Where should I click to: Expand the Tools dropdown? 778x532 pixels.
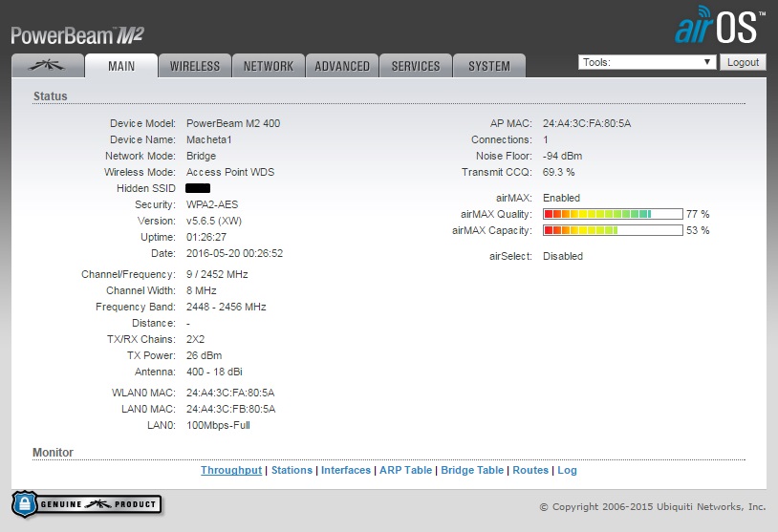pyautogui.click(x=647, y=62)
